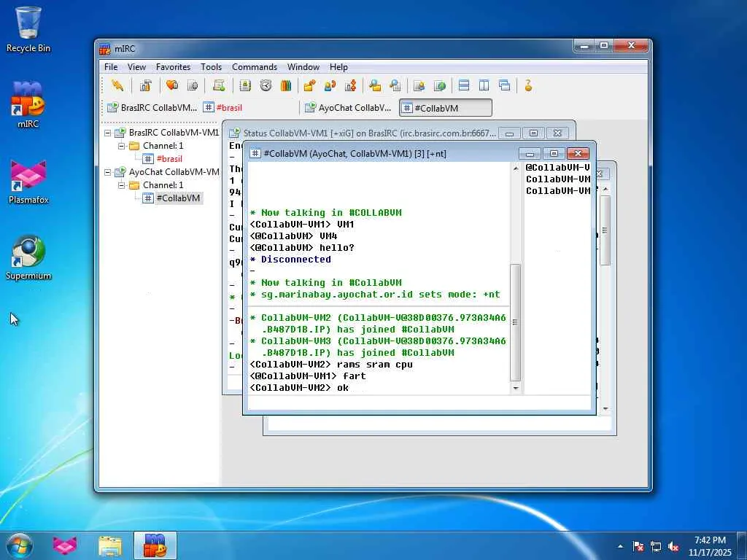This screenshot has width=747, height=560.
Task: Click the DCC Chat people icon
Action: [x=330, y=86]
